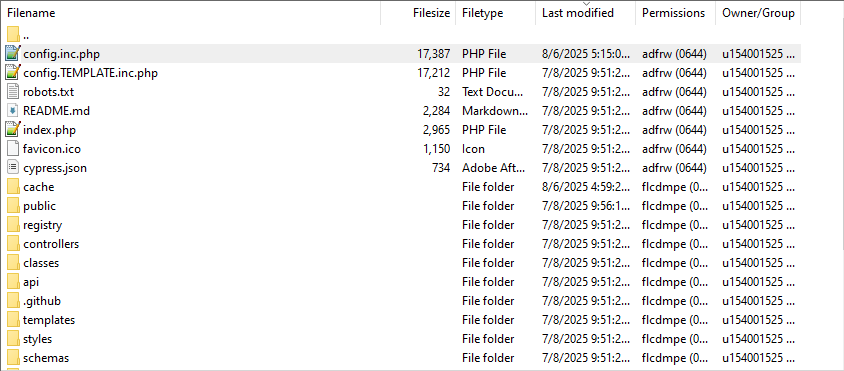Click the config.TEMPLATE.inc.php file icon

coord(13,72)
